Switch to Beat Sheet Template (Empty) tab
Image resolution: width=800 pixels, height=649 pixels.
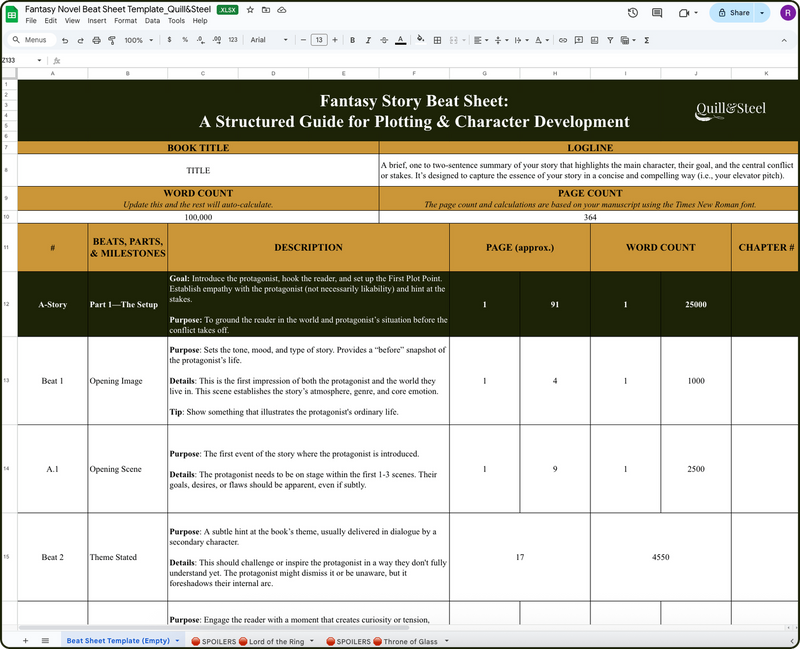coord(118,641)
